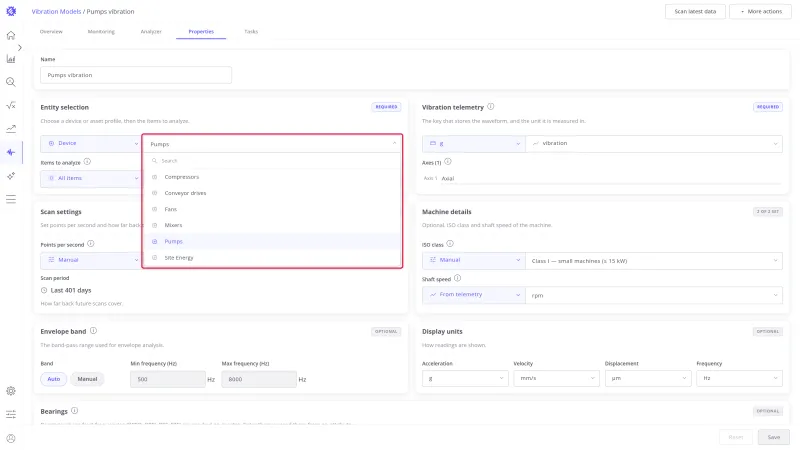Open the sliders preferences icon in sidebar
This screenshot has height=450, width=800.
(x=11, y=414)
